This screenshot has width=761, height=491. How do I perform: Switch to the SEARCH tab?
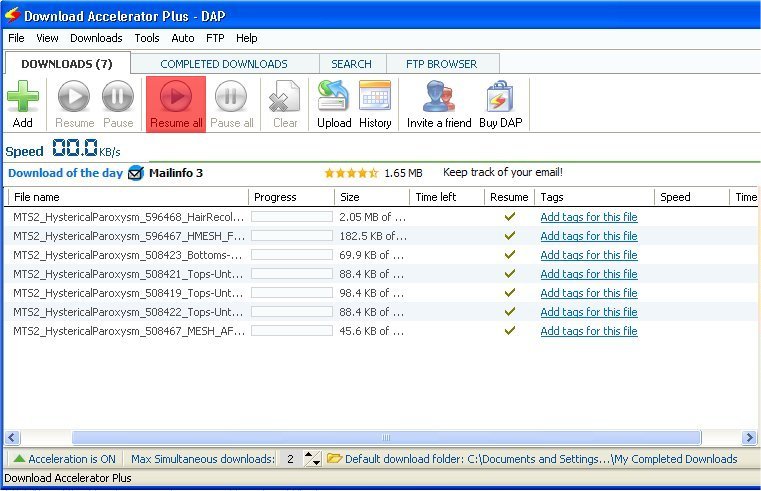point(351,64)
